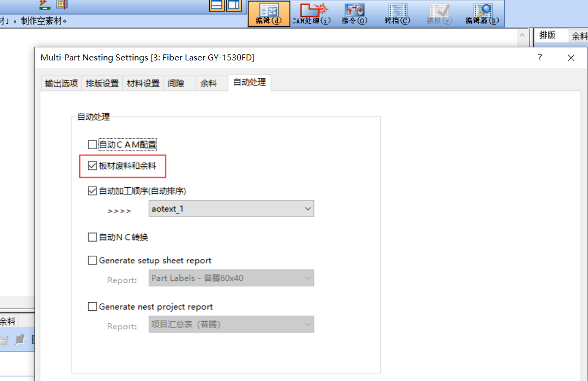Screen dimensions: 588x381
Task: Select the 自动处理 tab
Action: 250,82
